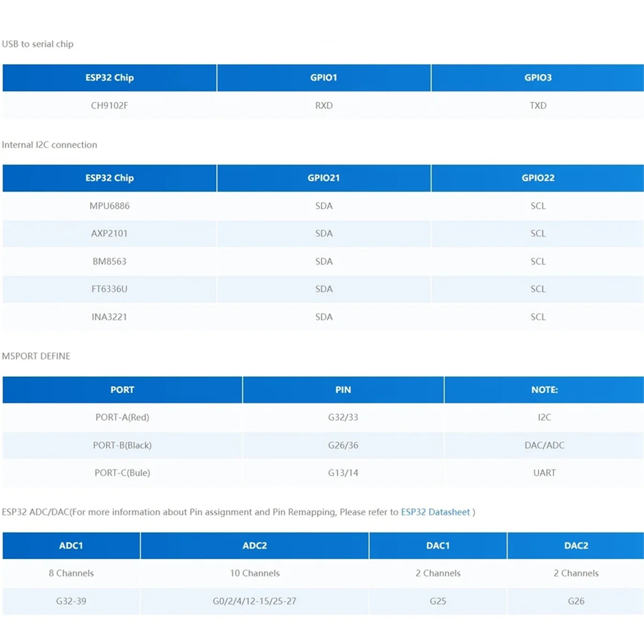Select the FT6336U row label
This screenshot has width=644, height=644.
(x=109, y=289)
